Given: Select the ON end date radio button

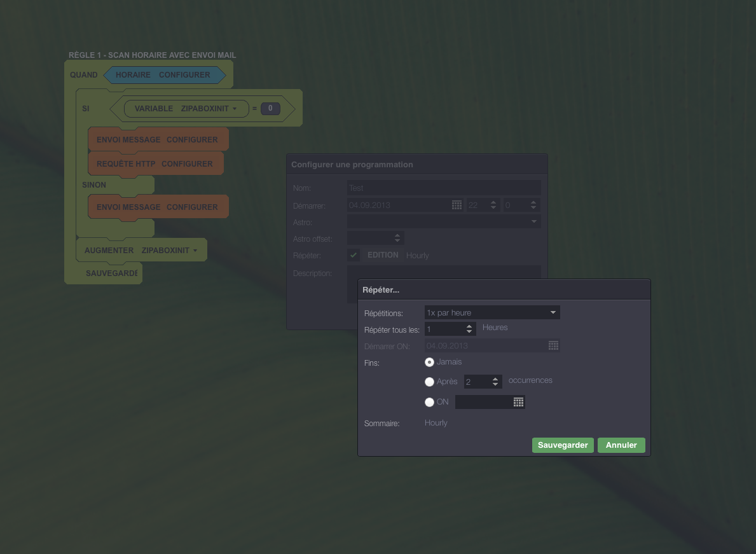Looking at the screenshot, I should 429,402.
